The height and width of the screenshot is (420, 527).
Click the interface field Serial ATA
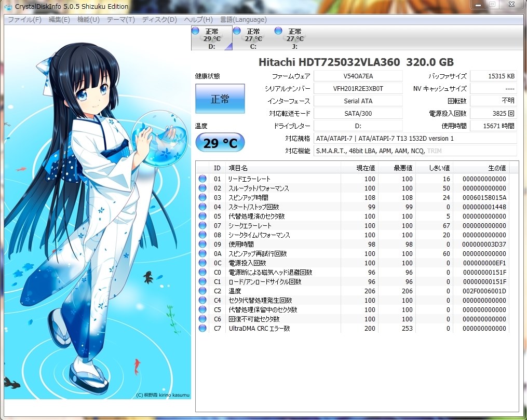pyautogui.click(x=358, y=101)
